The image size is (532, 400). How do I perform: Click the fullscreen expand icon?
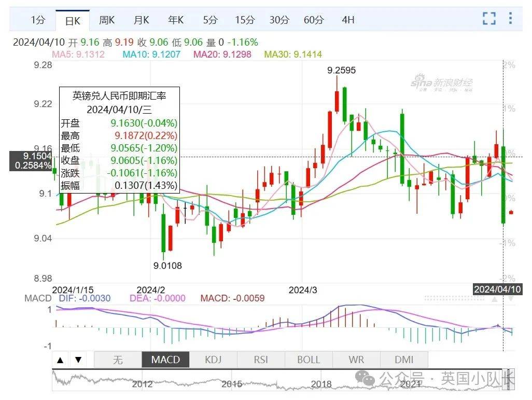click(x=489, y=19)
